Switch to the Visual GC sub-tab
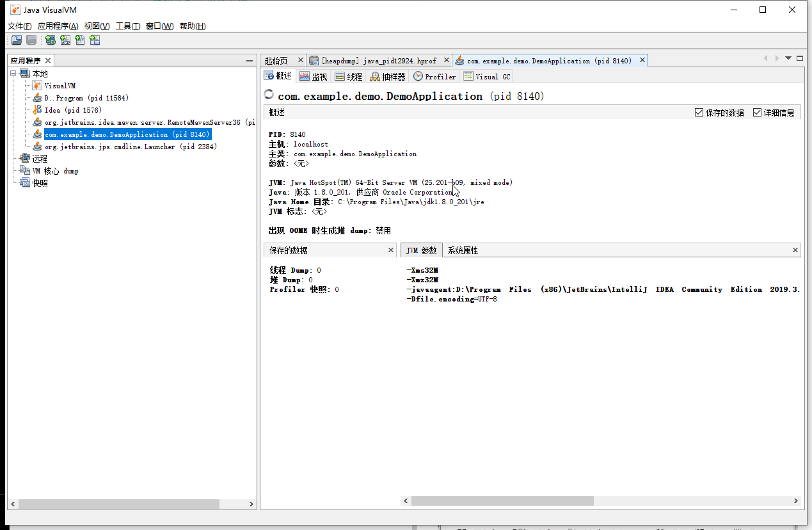812x530 pixels. tap(487, 76)
